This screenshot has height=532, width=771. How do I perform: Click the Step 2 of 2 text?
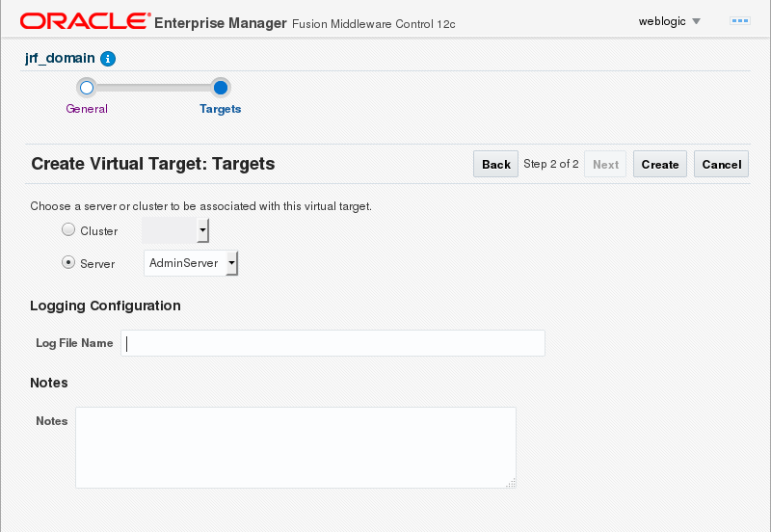click(x=550, y=164)
